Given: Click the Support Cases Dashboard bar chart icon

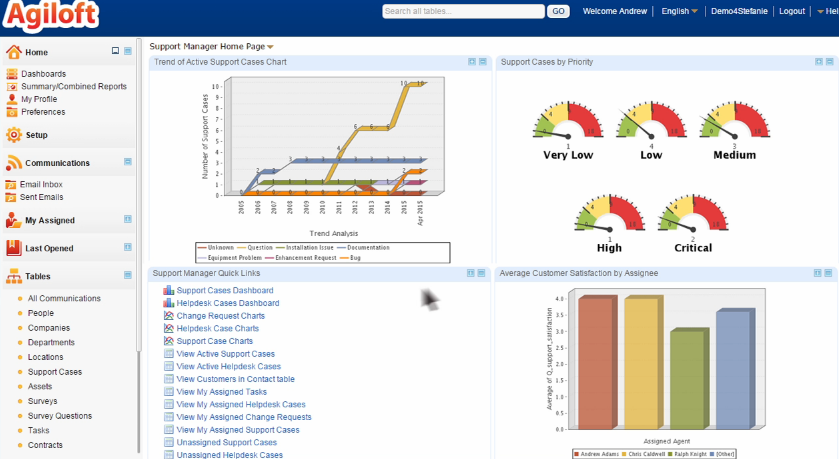Looking at the screenshot, I should 168,291.
